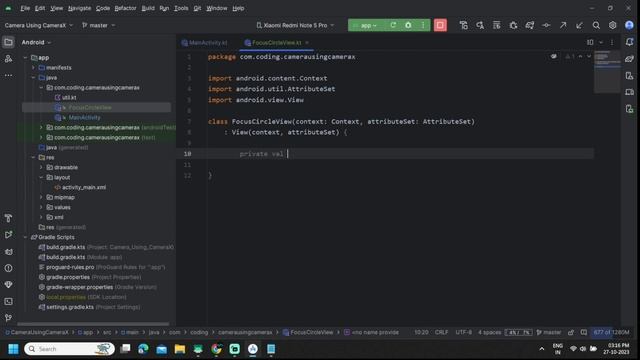Open the Git tool window icon

[8, 318]
